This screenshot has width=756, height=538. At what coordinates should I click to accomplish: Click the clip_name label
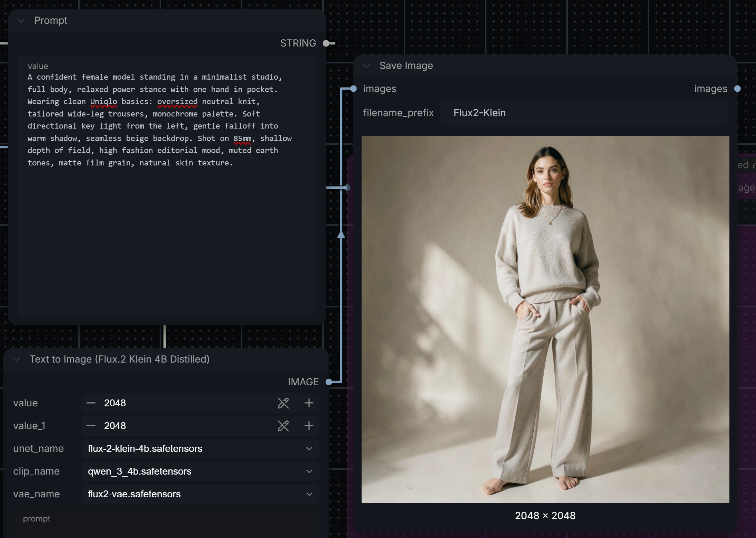click(x=36, y=471)
